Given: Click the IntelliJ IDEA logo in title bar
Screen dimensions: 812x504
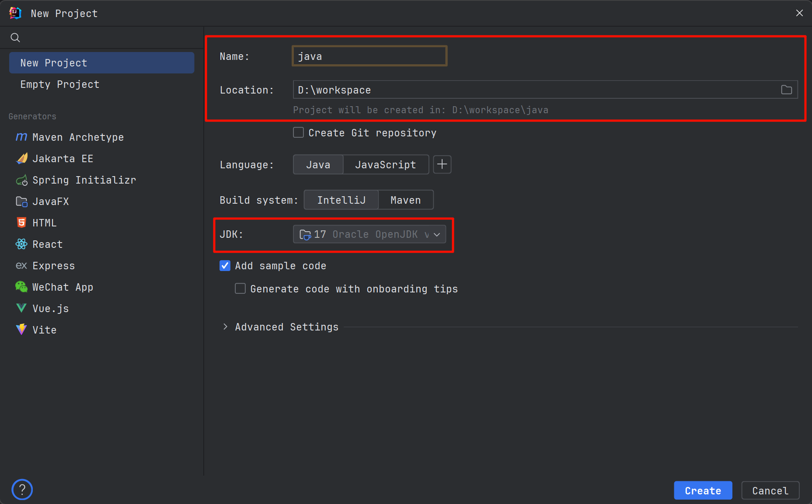Looking at the screenshot, I should [x=15, y=13].
